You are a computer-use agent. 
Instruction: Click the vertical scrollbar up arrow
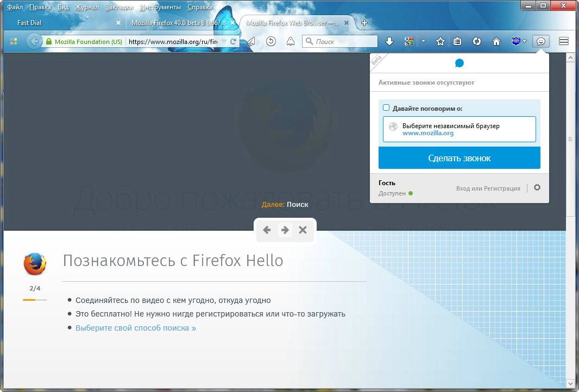(x=570, y=58)
